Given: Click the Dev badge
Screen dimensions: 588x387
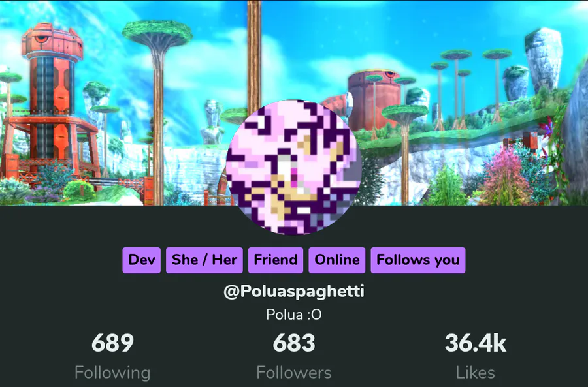Looking at the screenshot, I should (141, 260).
